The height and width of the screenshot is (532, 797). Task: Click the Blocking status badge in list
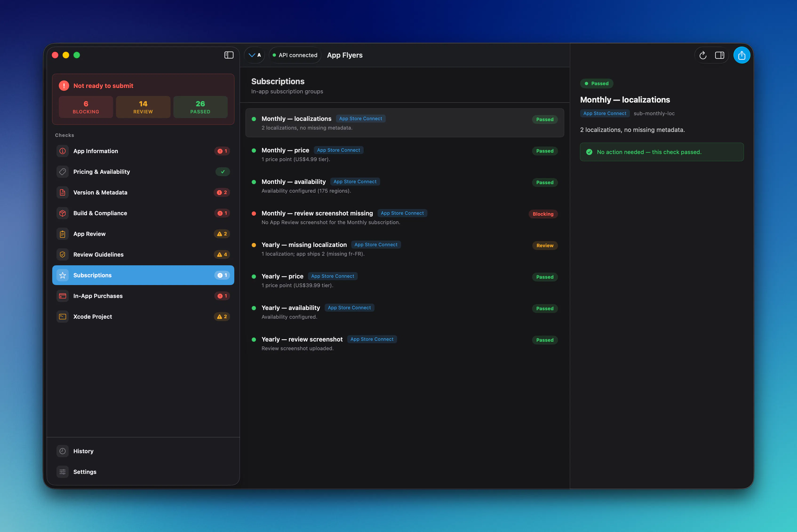point(543,214)
